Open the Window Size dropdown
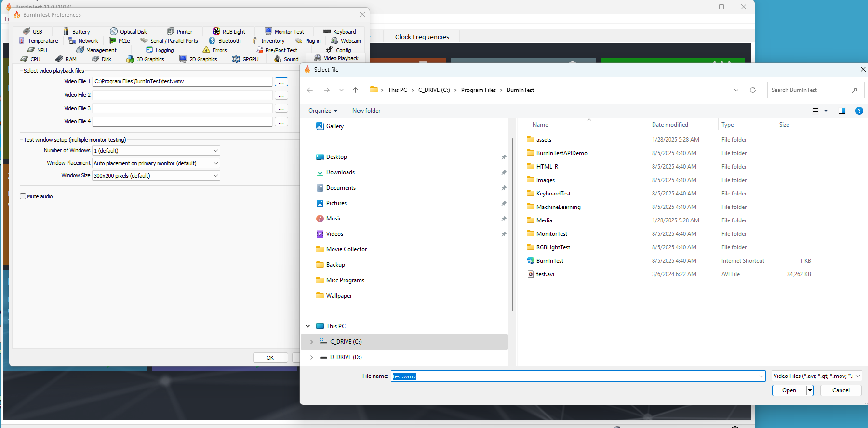The height and width of the screenshot is (428, 868). [x=156, y=176]
